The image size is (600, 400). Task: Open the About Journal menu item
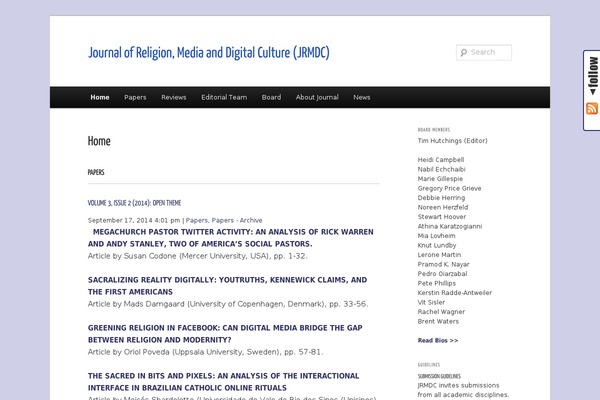(317, 97)
